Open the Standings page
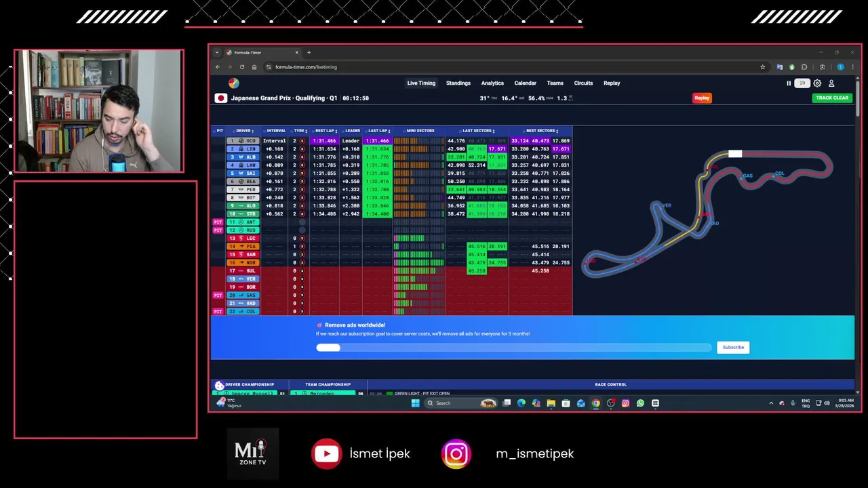868x488 pixels. click(x=458, y=83)
